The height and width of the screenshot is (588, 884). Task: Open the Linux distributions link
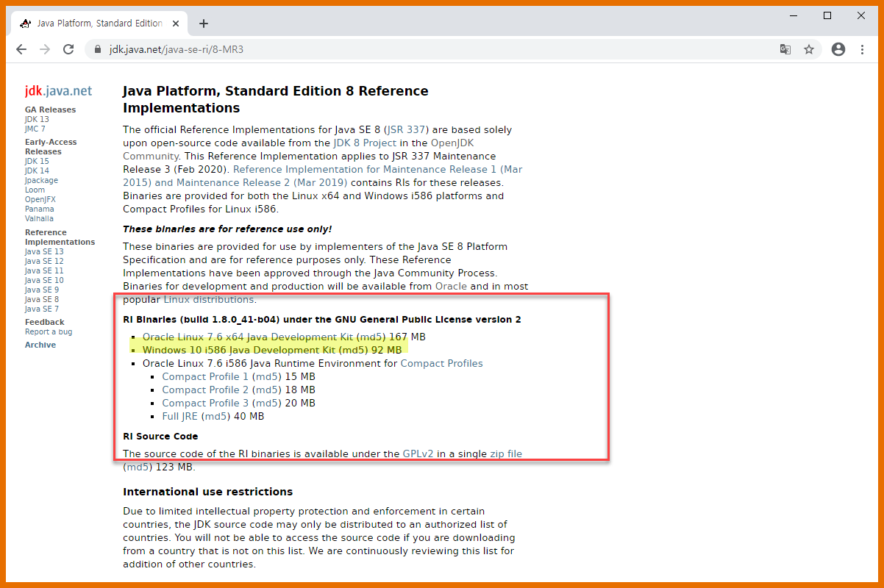coord(208,299)
